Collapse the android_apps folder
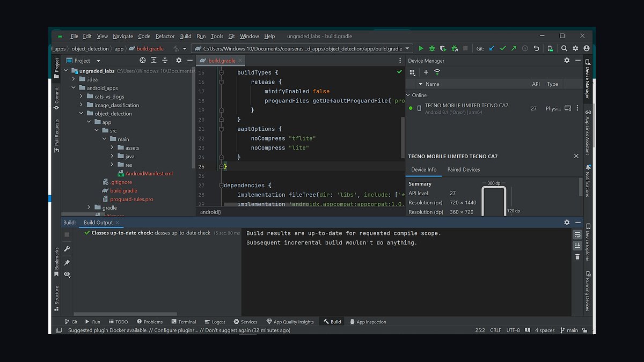This screenshot has height=362, width=644. tap(74, 88)
